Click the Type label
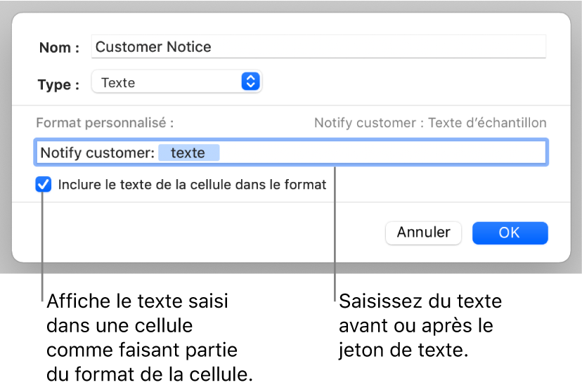The width and height of the screenshot is (582, 392). [x=58, y=84]
